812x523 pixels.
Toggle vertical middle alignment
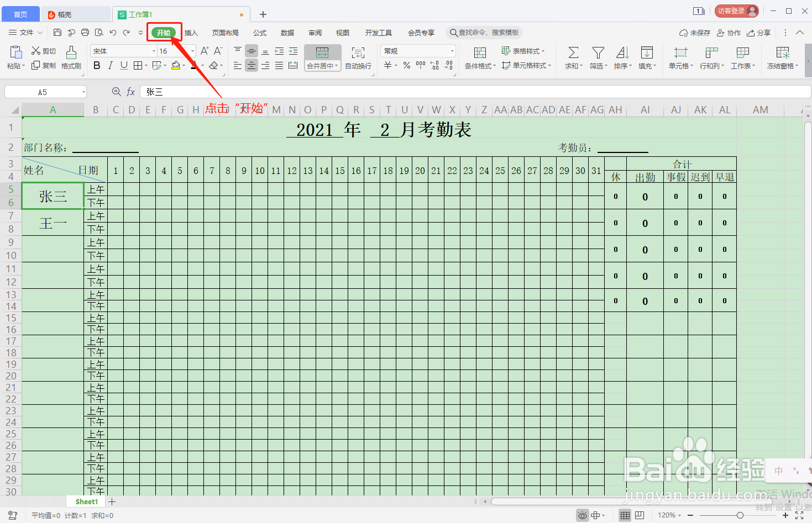[252, 51]
